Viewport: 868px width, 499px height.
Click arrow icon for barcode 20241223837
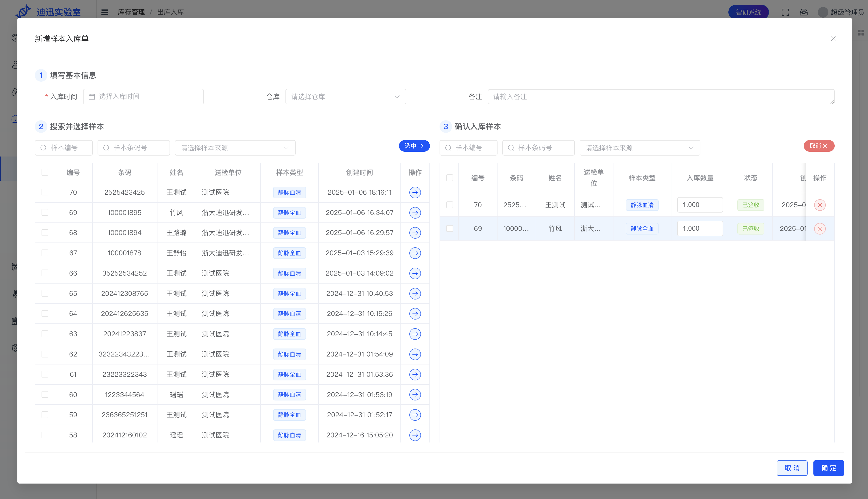coord(415,334)
